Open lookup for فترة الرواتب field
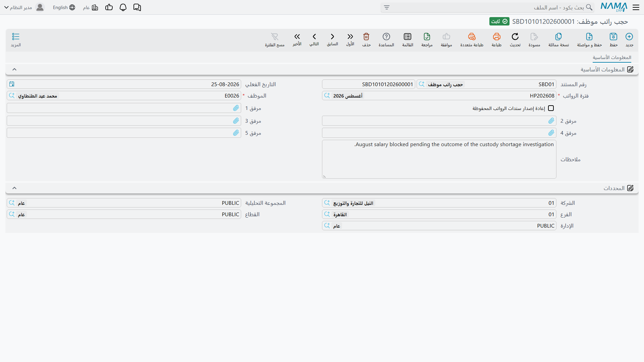 point(327,96)
